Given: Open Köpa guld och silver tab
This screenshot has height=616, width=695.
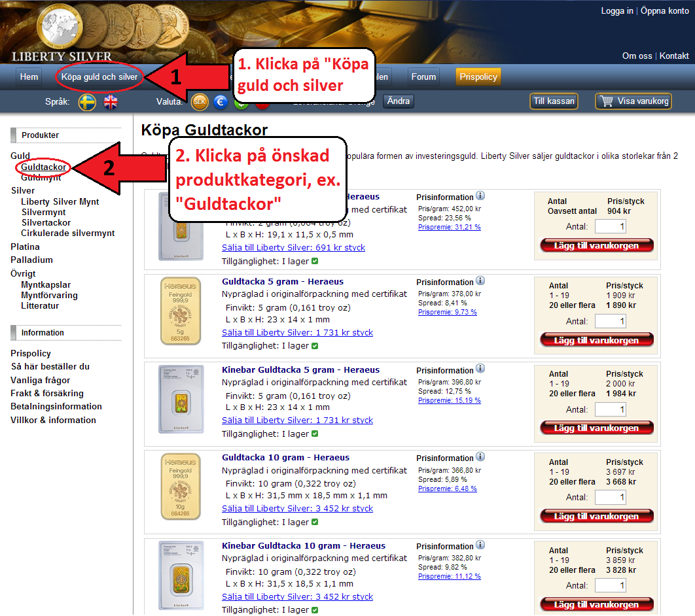Looking at the screenshot, I should point(99,77).
